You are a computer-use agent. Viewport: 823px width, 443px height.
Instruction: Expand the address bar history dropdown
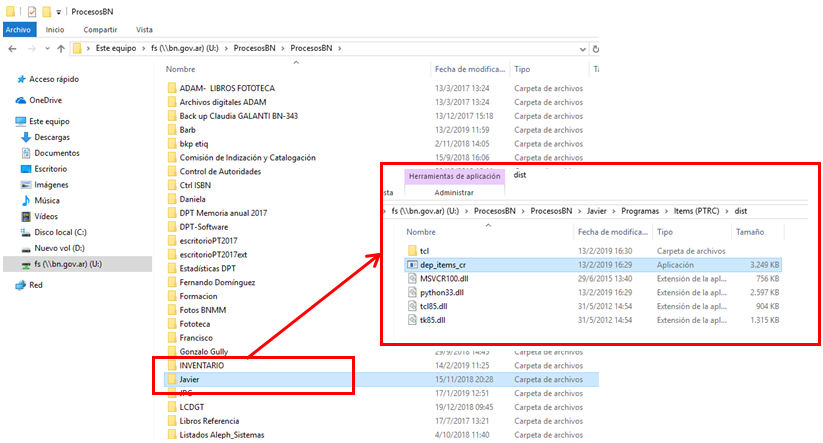click(x=583, y=49)
